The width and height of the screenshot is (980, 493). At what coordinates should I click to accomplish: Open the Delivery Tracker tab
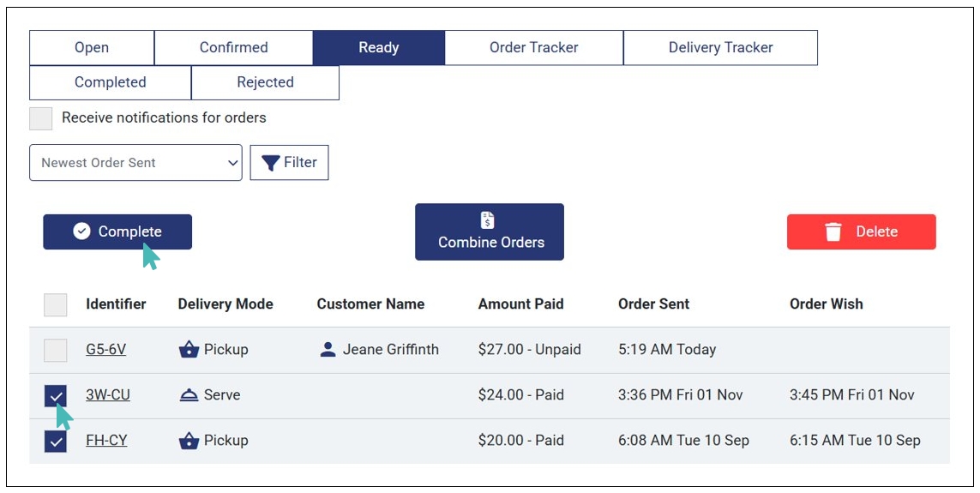[720, 48]
